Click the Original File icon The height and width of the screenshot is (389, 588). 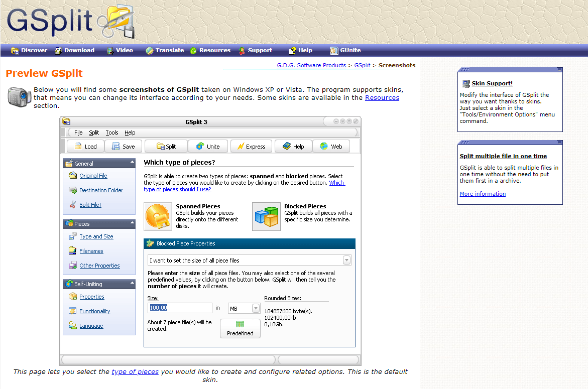pyautogui.click(x=73, y=175)
